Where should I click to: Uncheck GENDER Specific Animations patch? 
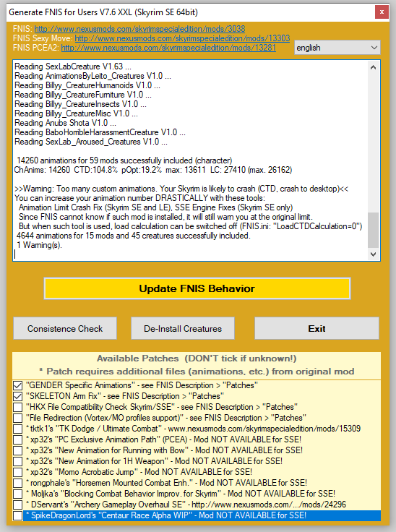pyautogui.click(x=17, y=385)
